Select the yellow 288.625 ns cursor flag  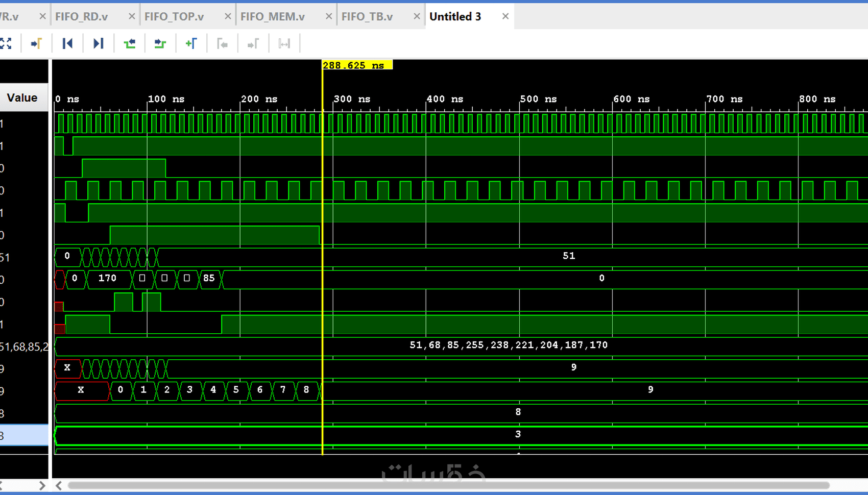click(357, 65)
